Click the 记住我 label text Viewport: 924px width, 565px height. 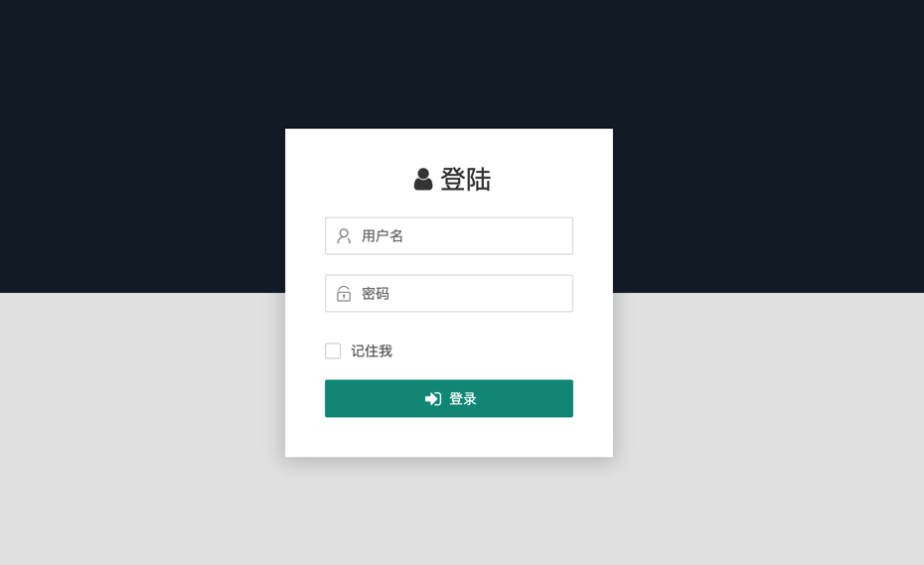[372, 352]
